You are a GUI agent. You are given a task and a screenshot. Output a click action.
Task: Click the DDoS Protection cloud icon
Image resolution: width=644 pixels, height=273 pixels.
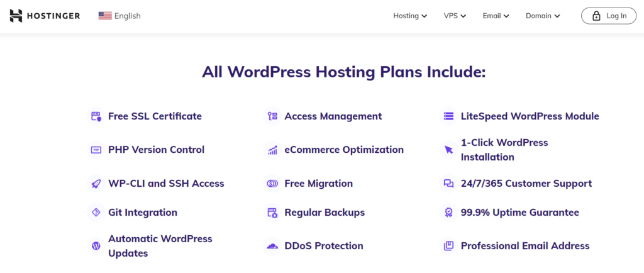(272, 246)
